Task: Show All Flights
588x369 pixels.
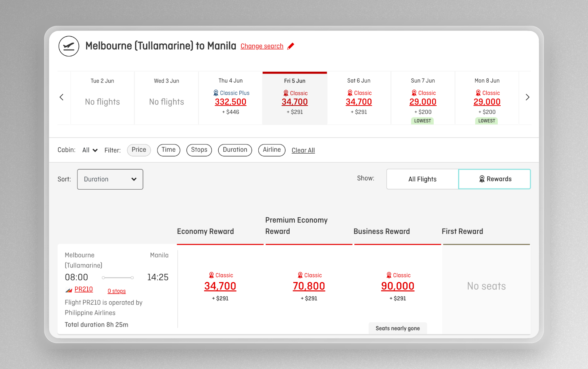Action: point(422,179)
